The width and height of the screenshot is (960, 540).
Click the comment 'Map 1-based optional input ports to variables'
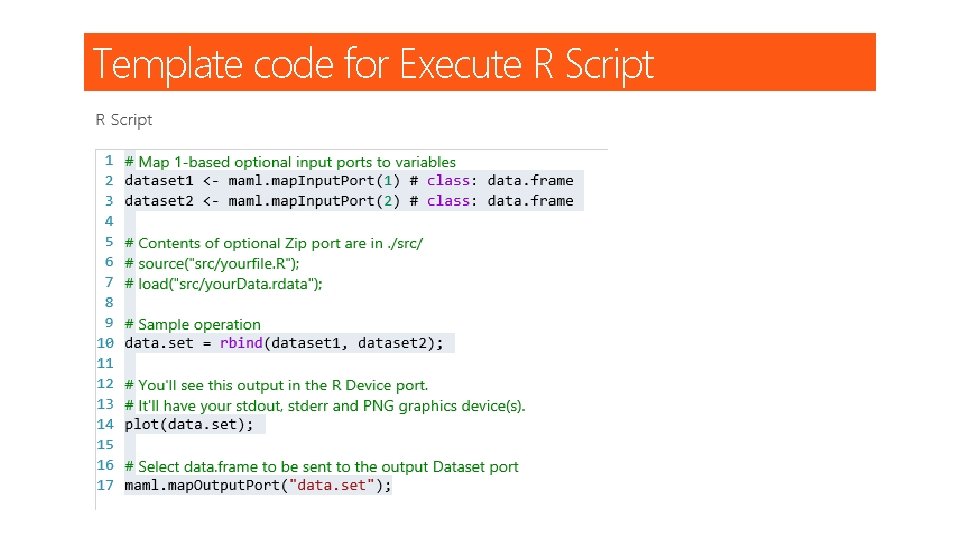(290, 162)
